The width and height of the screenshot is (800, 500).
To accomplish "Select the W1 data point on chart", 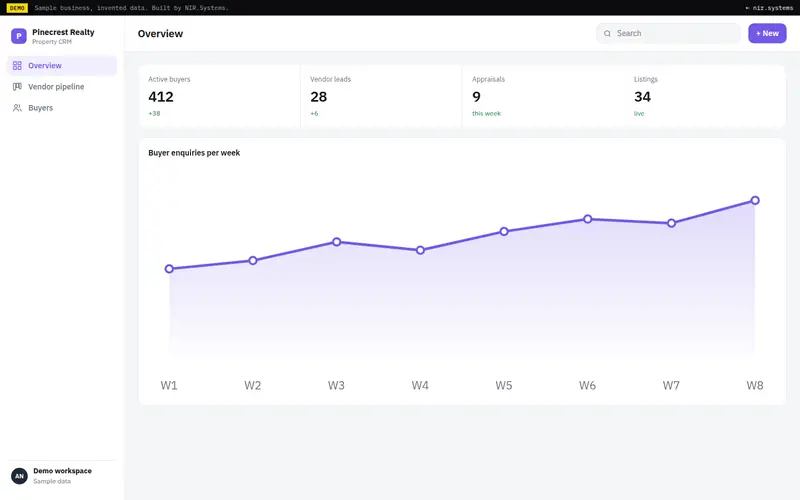I will 169,269.
